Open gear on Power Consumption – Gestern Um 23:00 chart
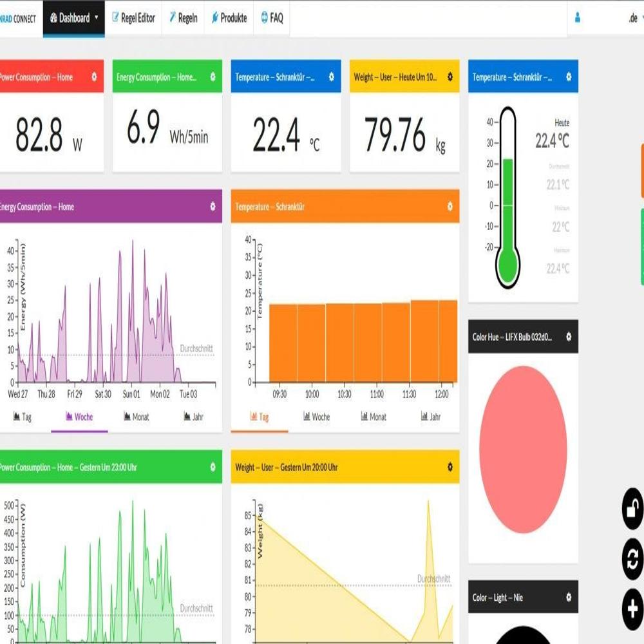 click(x=213, y=466)
